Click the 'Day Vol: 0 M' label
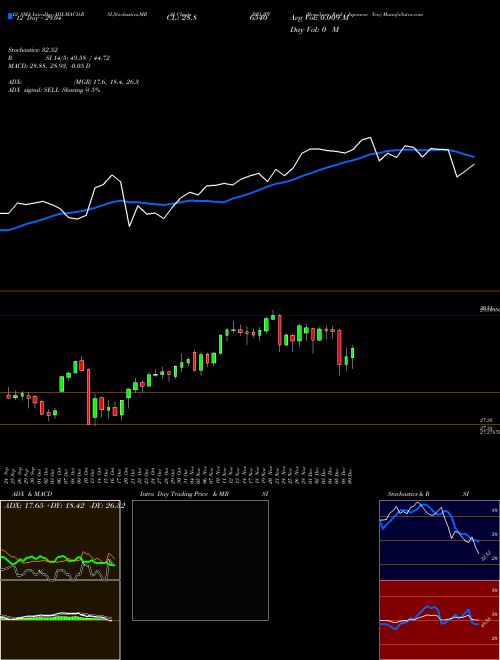Screen dimensions: 500x660 [314, 30]
